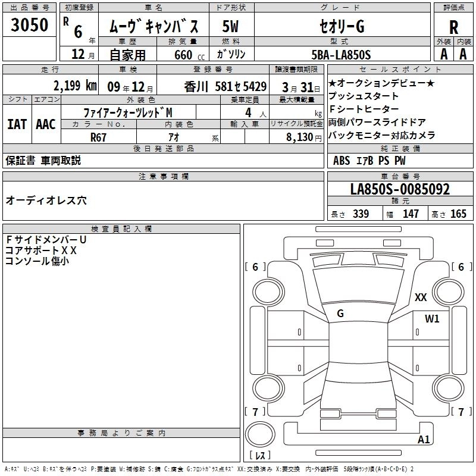This screenshot has width=476, height=476.
Task: Click the W1 damage marker on diagram
Action: (x=432, y=319)
